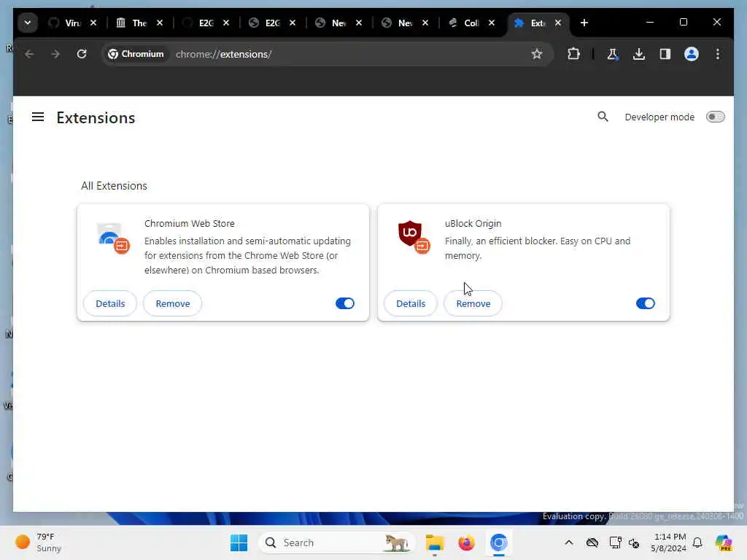The image size is (747, 560).
Task: Click the Chromium taskbar icon
Action: (x=498, y=542)
